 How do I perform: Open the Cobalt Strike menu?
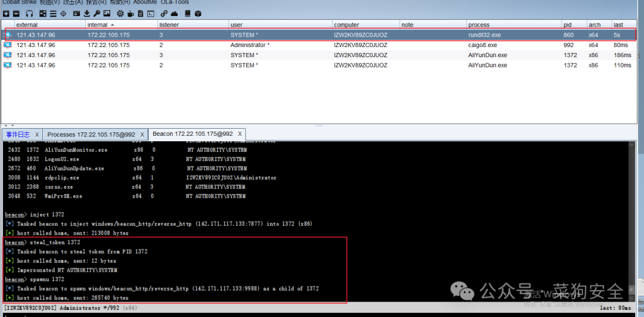[19, 2]
